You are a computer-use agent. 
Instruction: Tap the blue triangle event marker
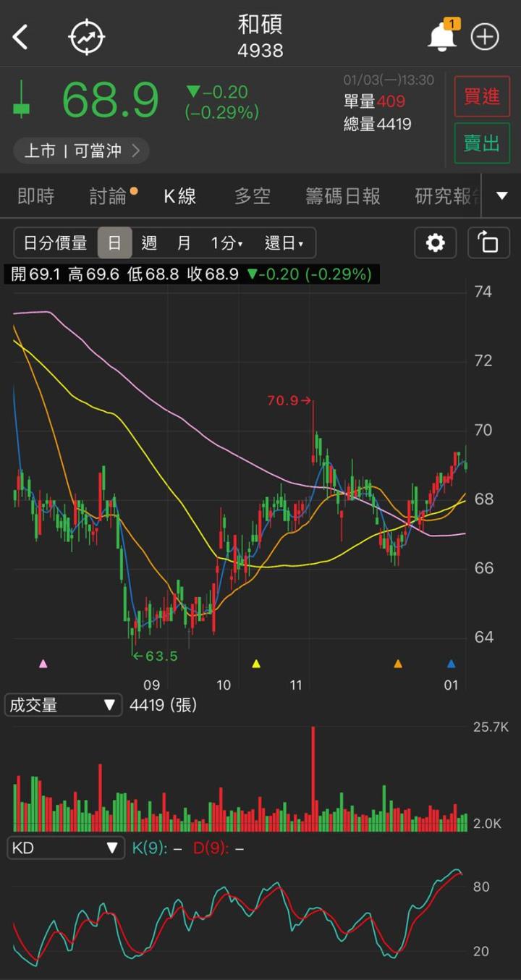452,663
